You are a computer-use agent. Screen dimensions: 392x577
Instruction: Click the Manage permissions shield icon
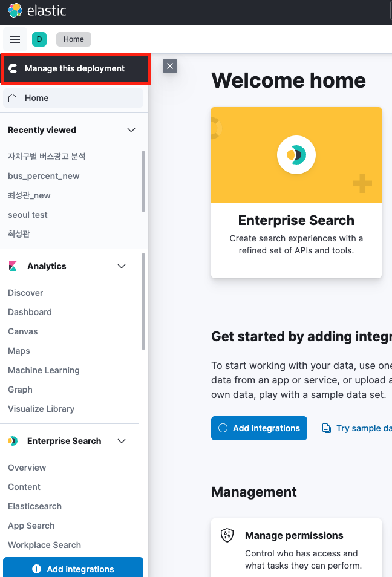click(x=227, y=535)
